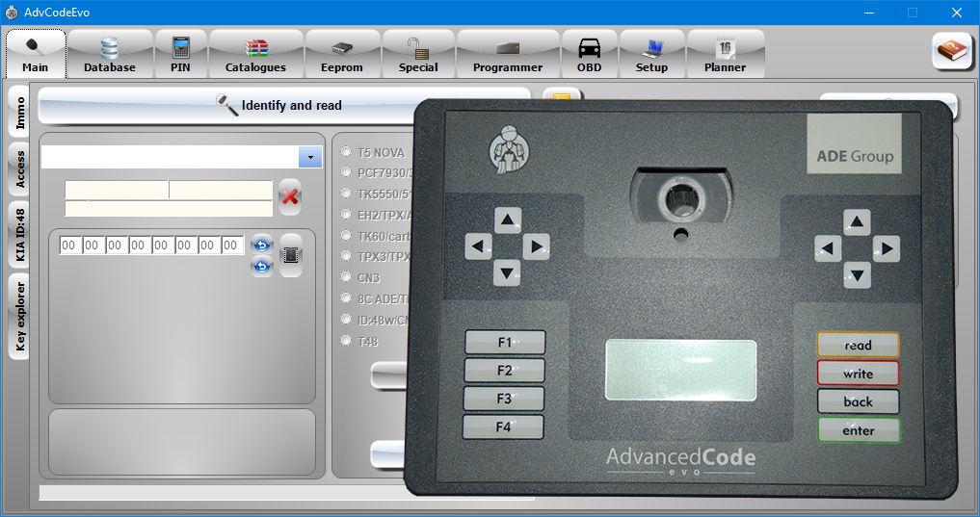Select the PCF7930 radio option
The width and height of the screenshot is (980, 517).
click(346, 171)
